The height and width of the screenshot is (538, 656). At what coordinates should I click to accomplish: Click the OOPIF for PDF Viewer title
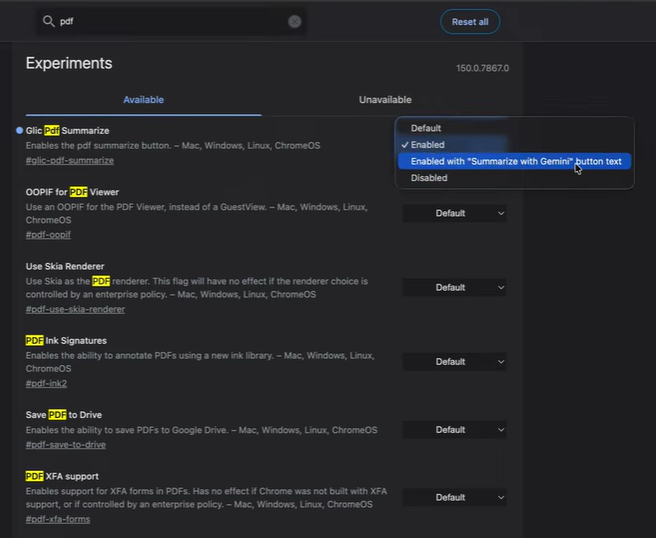coord(72,192)
